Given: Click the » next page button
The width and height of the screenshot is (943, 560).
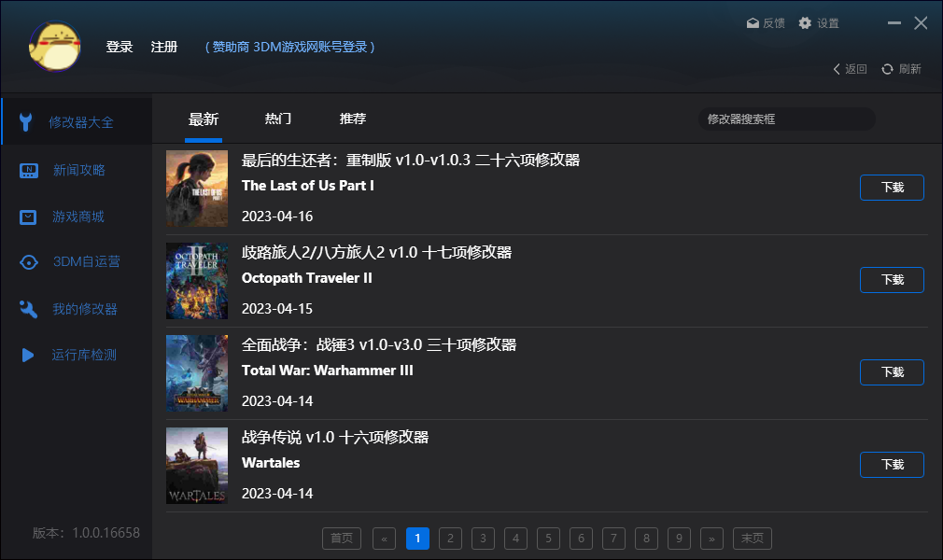Looking at the screenshot, I should coord(711,539).
